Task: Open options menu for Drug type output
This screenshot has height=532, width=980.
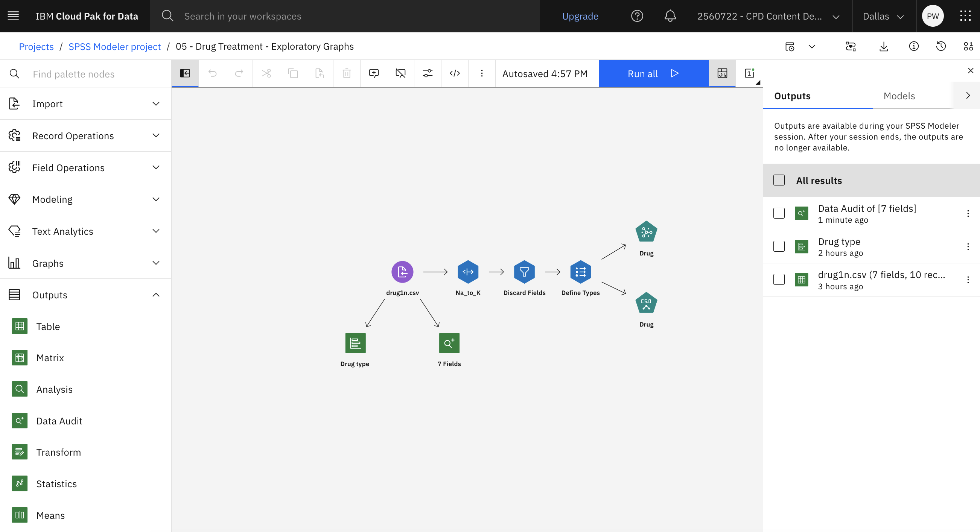Action: [x=968, y=246]
